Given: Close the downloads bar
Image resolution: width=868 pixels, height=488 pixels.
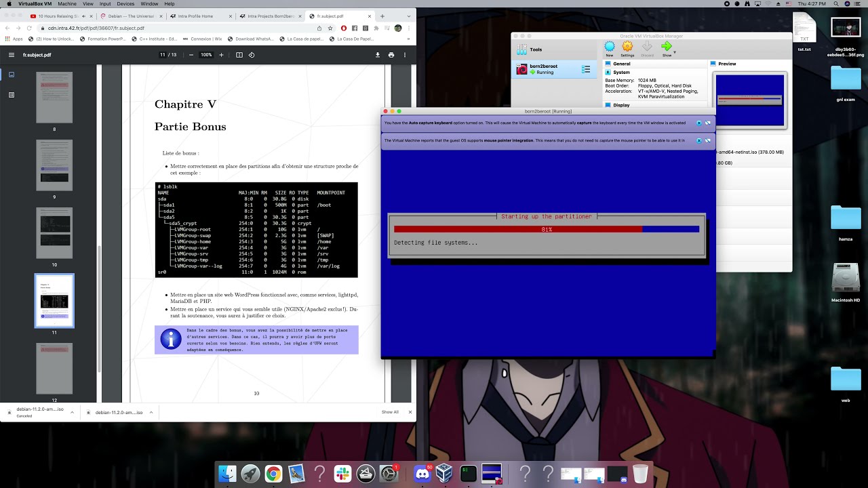Looking at the screenshot, I should pos(410,411).
